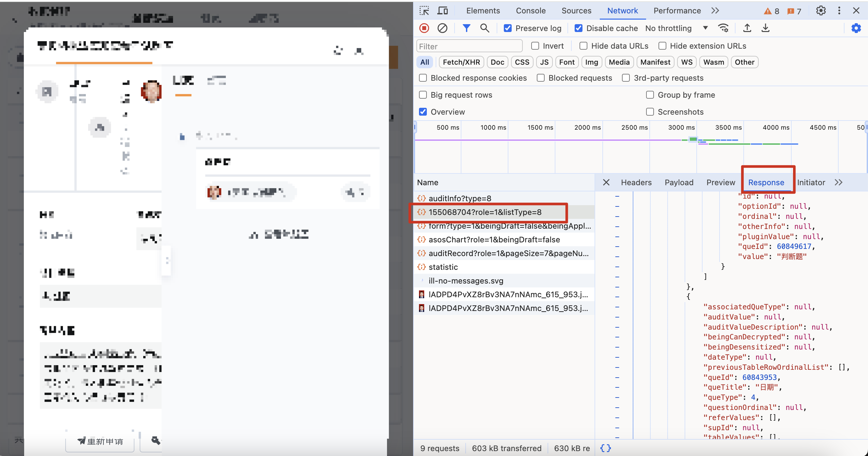Disable the Disable cache checkbox
The width and height of the screenshot is (868, 456).
tap(578, 28)
